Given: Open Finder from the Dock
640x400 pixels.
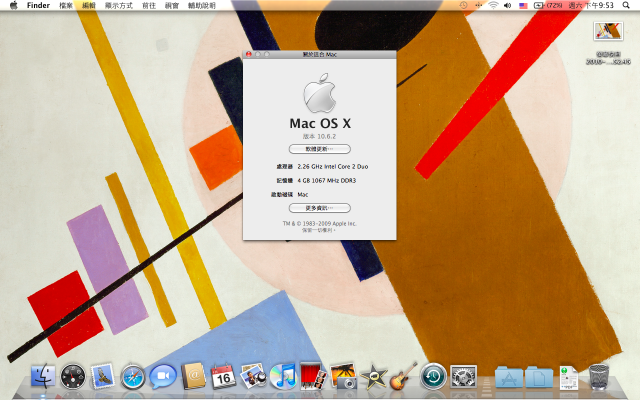Looking at the screenshot, I should click(x=43, y=376).
